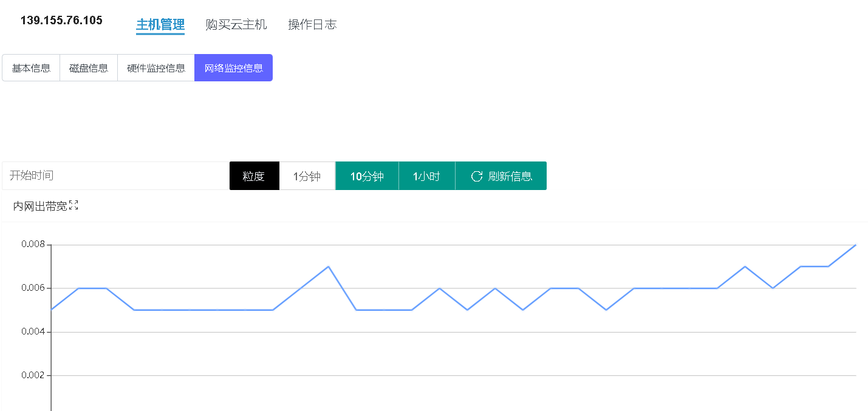Open the 操作日志 tab
This screenshot has width=868, height=411.
click(x=312, y=25)
